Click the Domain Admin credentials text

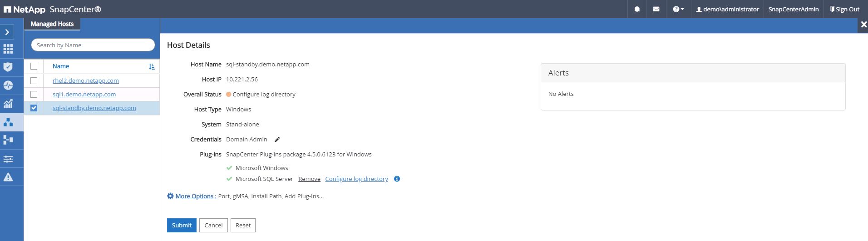[247, 139]
